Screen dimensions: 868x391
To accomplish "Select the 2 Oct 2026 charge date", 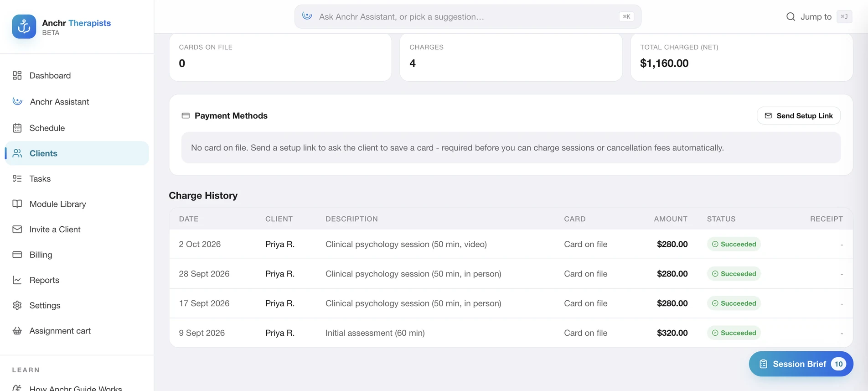I will [x=200, y=244].
